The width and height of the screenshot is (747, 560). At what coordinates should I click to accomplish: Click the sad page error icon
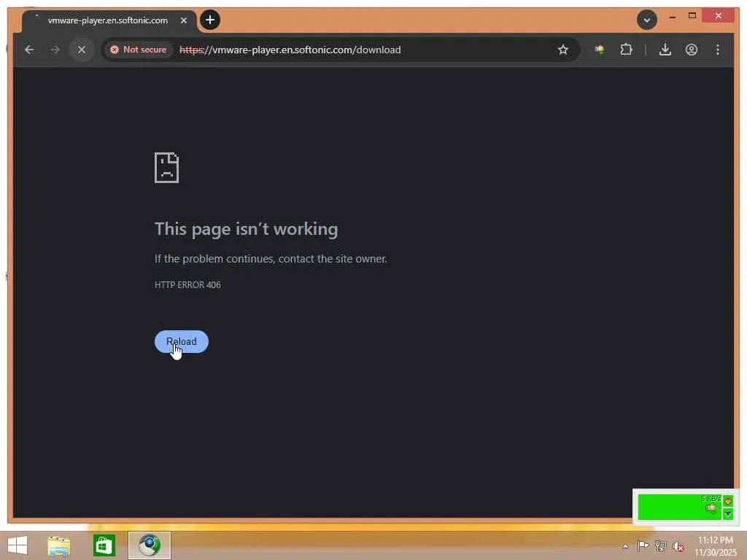(x=167, y=168)
